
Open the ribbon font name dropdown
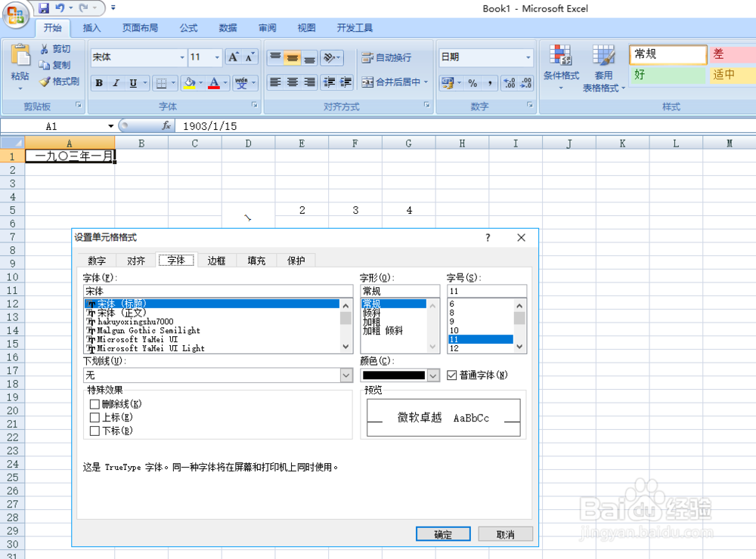click(x=182, y=57)
